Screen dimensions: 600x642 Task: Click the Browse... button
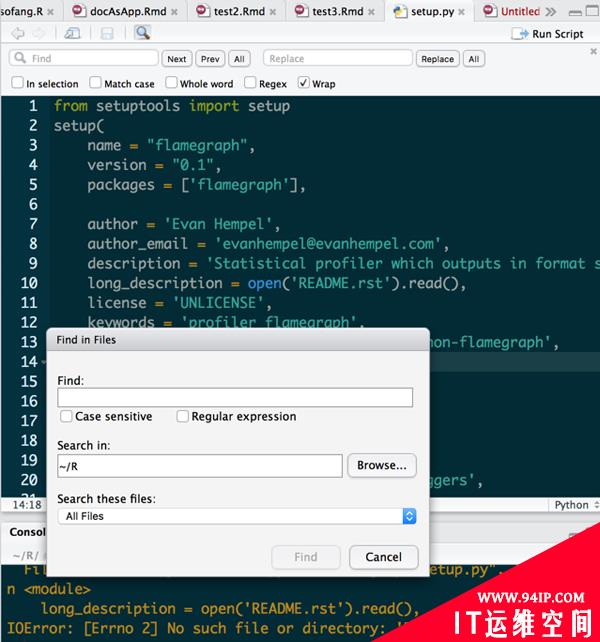382,465
